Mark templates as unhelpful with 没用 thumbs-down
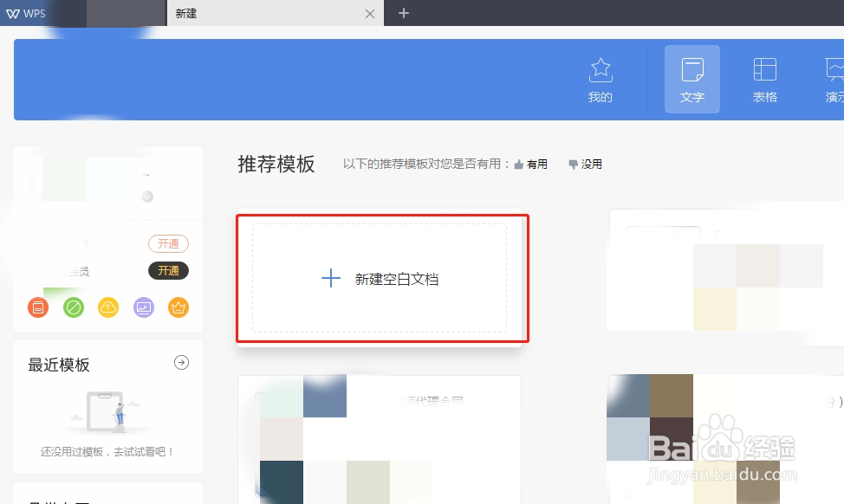Viewport: 844px width, 504px height. [x=584, y=164]
